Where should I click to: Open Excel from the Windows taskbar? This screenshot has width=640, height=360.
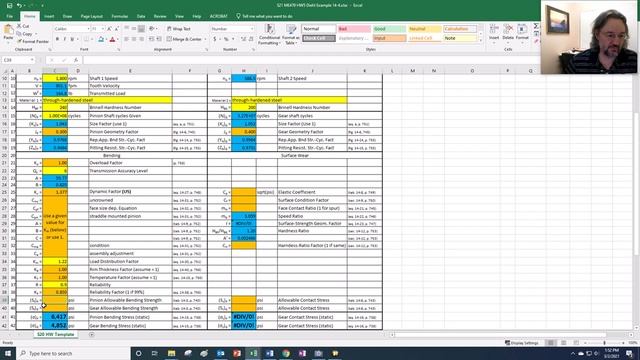click(x=253, y=353)
